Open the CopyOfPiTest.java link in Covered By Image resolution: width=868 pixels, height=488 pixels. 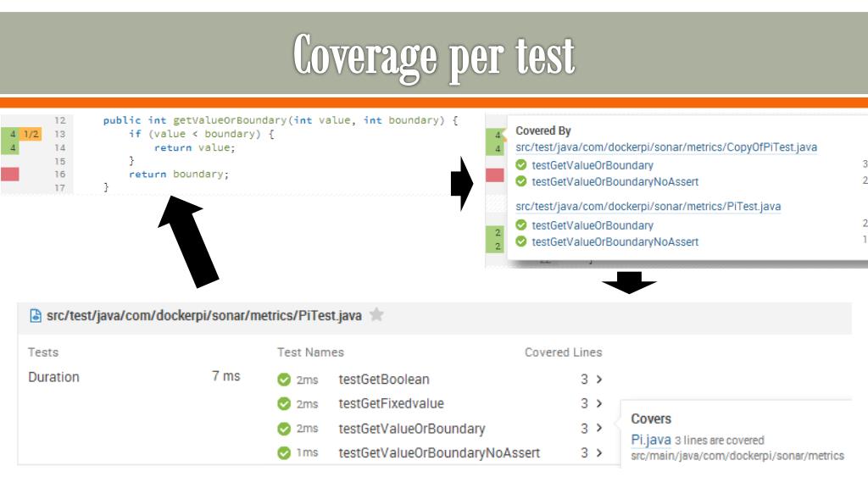pos(666,147)
